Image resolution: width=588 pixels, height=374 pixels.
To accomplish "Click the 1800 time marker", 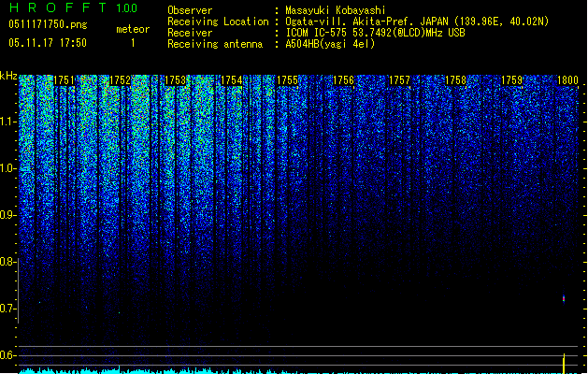I will [567, 80].
